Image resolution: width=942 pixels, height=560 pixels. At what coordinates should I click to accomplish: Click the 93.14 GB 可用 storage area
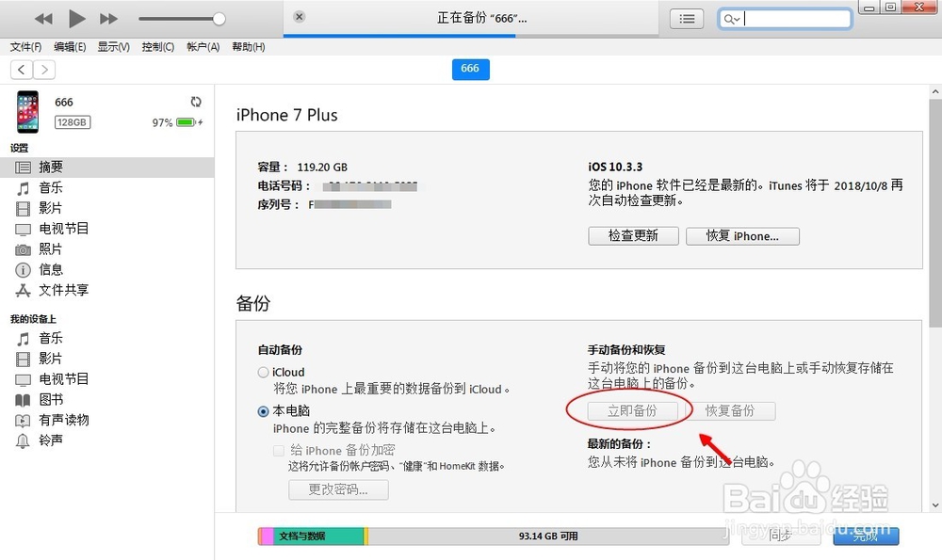click(x=548, y=536)
